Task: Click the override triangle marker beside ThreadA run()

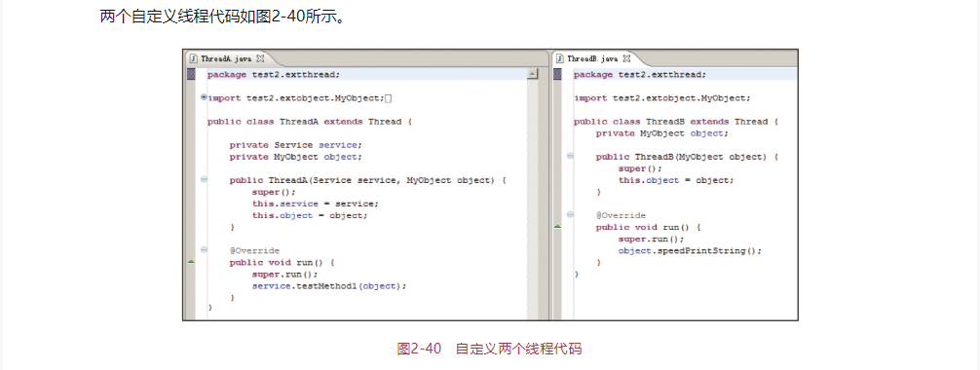Action: coord(191,262)
